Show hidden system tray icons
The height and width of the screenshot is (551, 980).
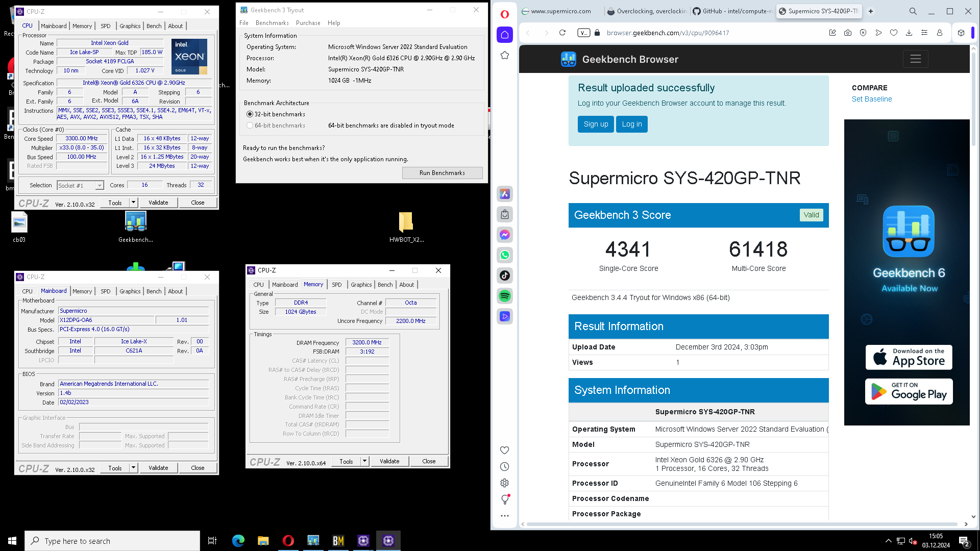click(888, 541)
